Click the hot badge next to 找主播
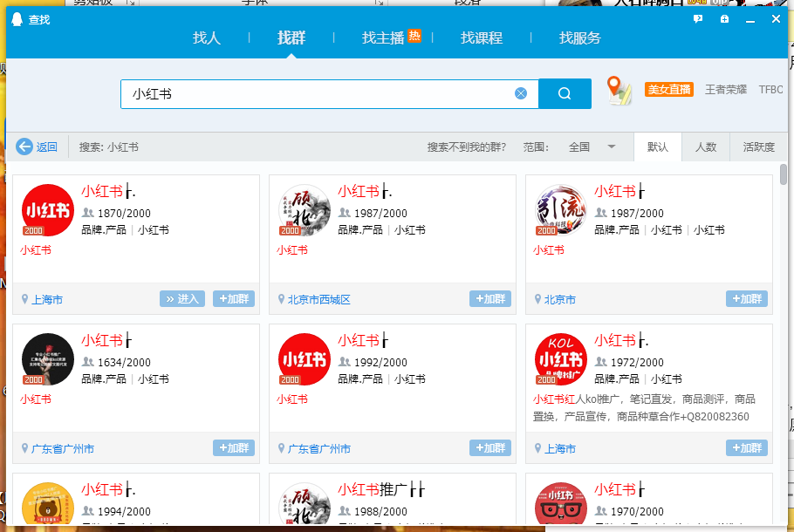 pos(414,36)
